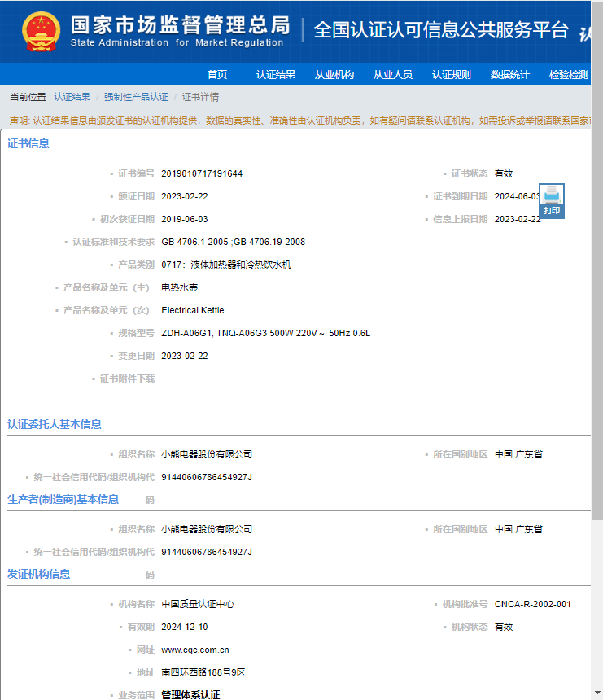This screenshot has width=603, height=700.
Task: Select credit code under 认证委托人基本信息
Action: (207, 477)
